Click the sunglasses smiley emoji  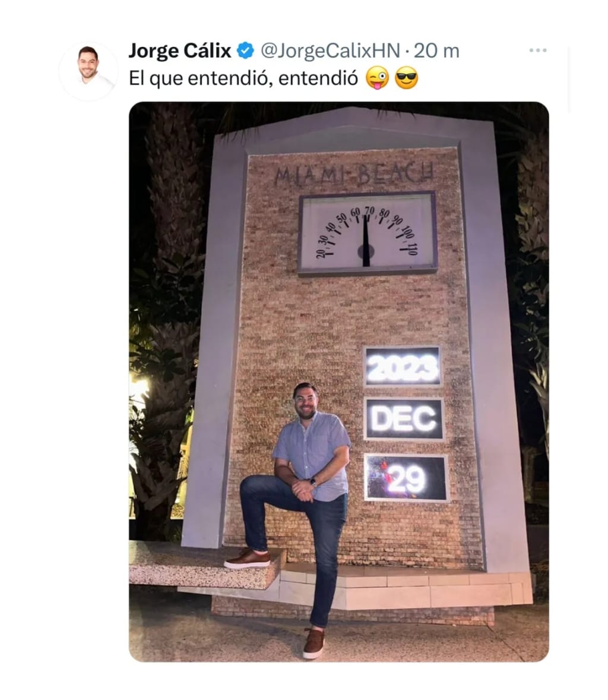tap(406, 78)
